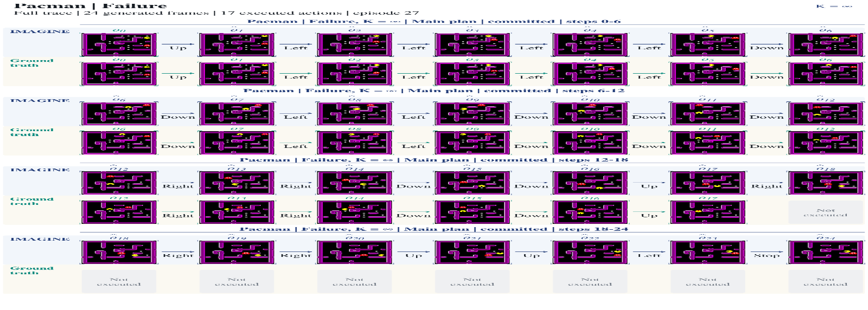Open IMAGINE frame ô13 thumbnail
Viewport: 868px width, 310px height.
point(237,183)
